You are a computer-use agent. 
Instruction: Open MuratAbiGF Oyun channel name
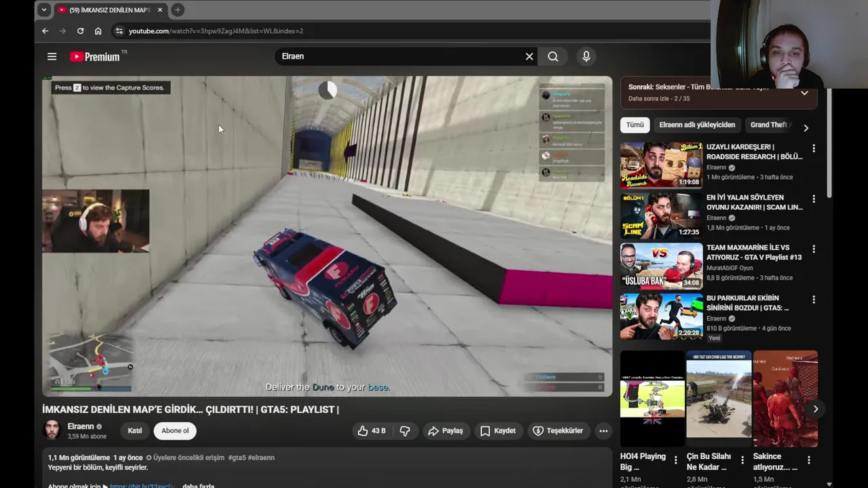[730, 268]
